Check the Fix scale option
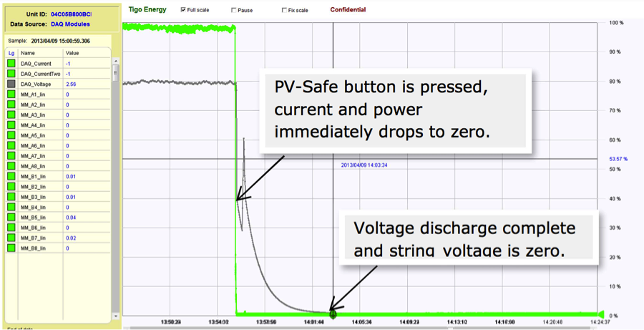Screen dimensions: 644x330 tap(284, 11)
